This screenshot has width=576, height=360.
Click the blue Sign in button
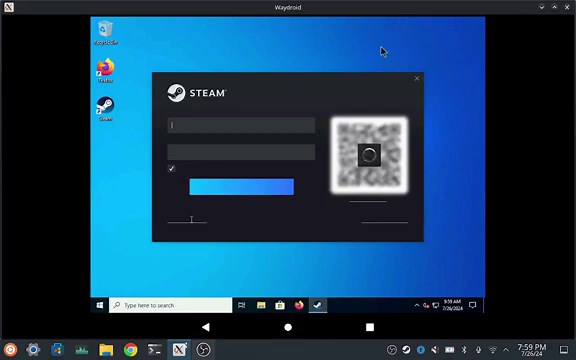[x=241, y=187]
